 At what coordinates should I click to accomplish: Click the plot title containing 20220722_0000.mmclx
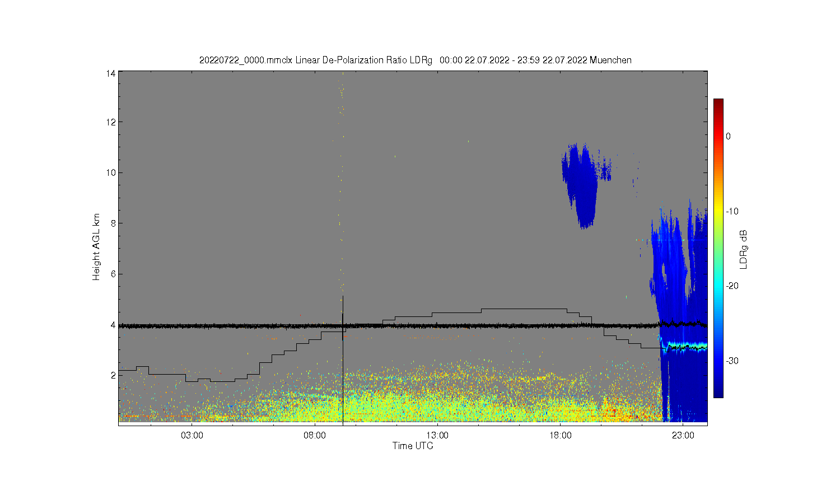pyautogui.click(x=415, y=60)
